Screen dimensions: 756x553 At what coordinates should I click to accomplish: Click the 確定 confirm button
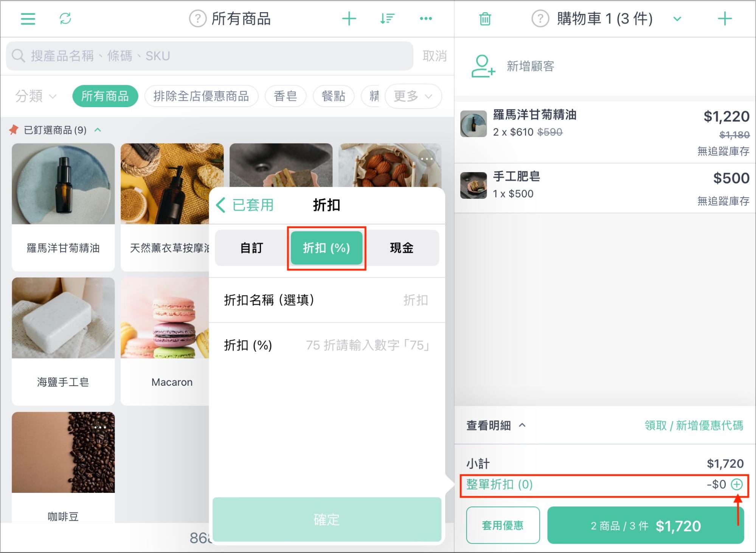327,519
